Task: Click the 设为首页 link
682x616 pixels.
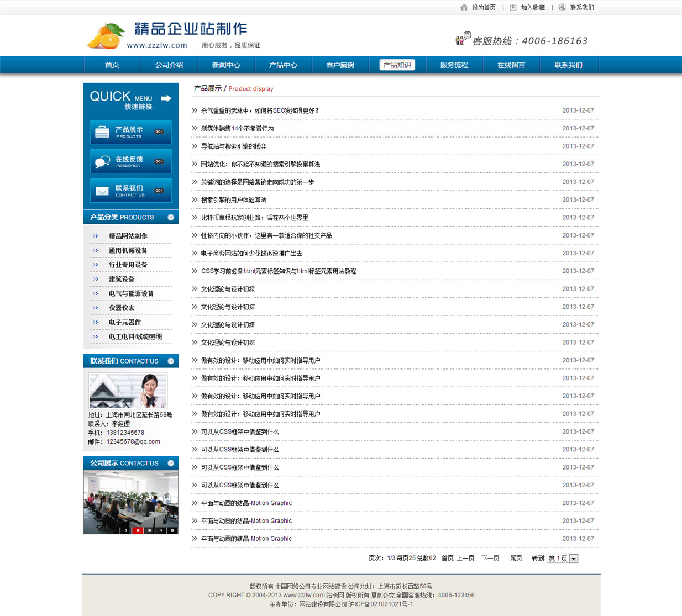Action: pyautogui.click(x=484, y=8)
